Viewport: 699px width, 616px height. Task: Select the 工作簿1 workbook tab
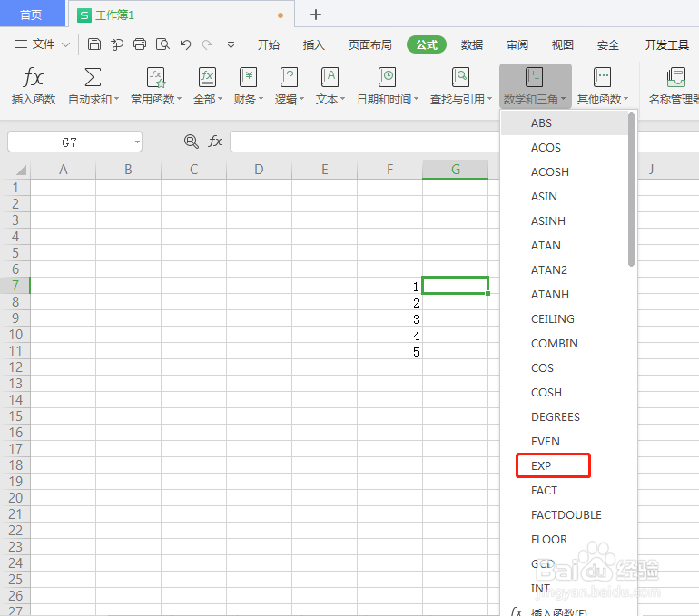click(181, 15)
